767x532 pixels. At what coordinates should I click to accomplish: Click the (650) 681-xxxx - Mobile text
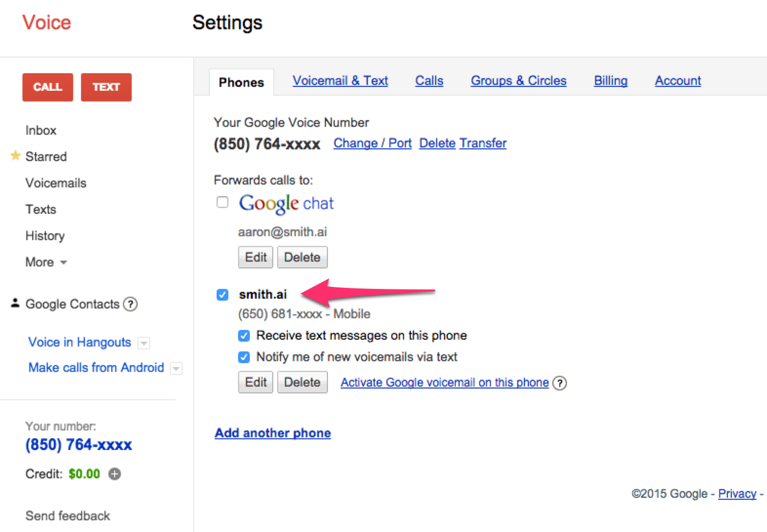[x=304, y=314]
